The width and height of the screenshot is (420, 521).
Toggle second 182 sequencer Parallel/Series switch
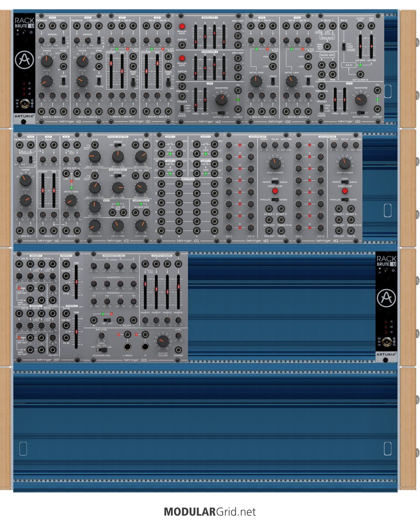[345, 200]
